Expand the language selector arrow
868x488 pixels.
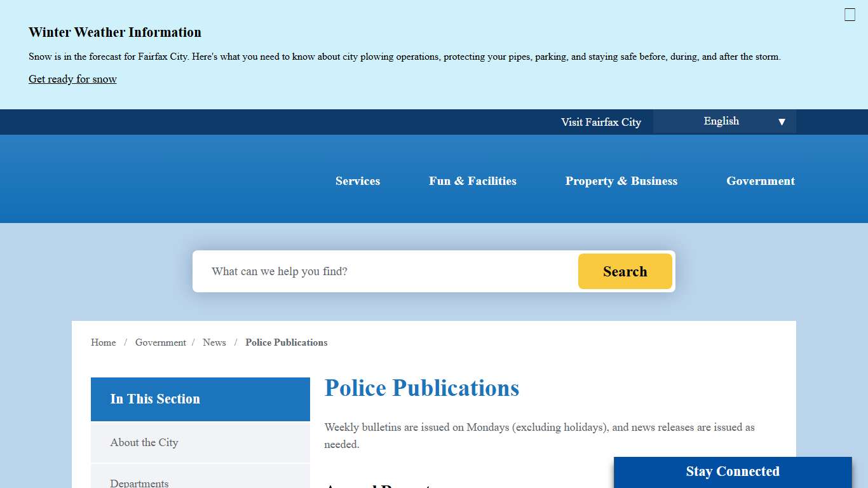[782, 121]
